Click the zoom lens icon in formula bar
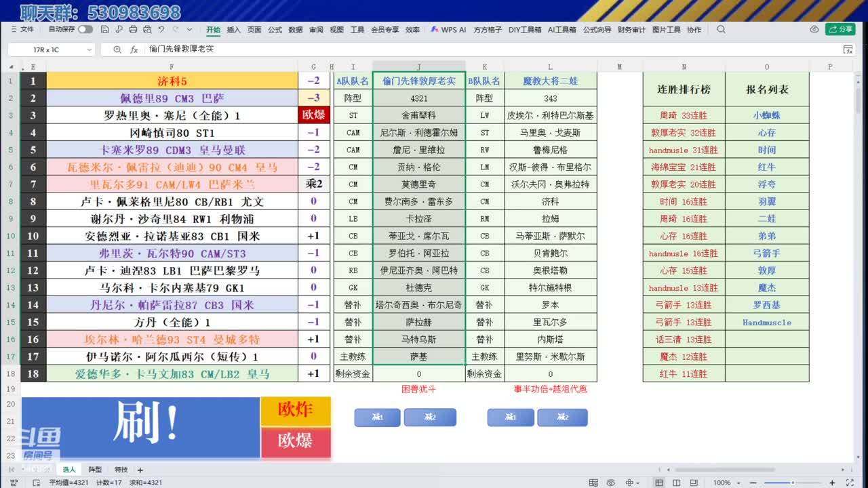Screen dimensions: 868x488 tap(117, 49)
